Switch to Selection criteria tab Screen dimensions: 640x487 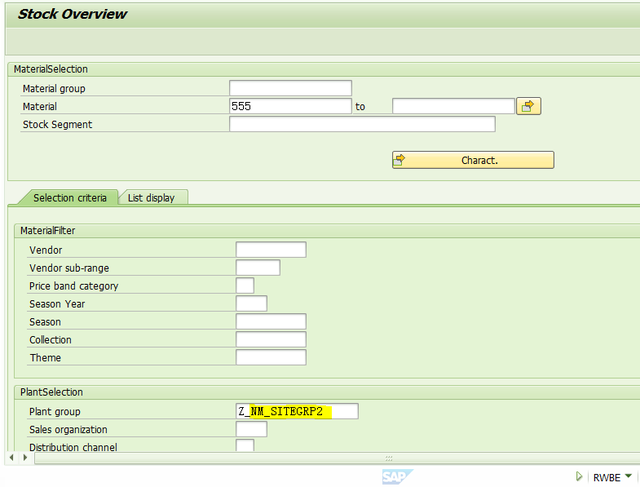click(69, 198)
